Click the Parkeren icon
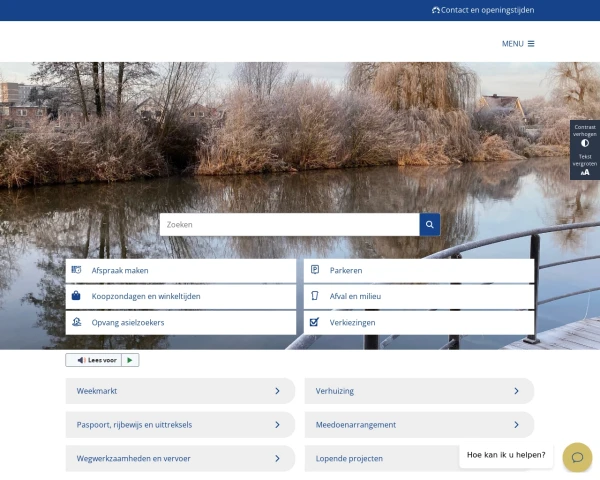 315,270
